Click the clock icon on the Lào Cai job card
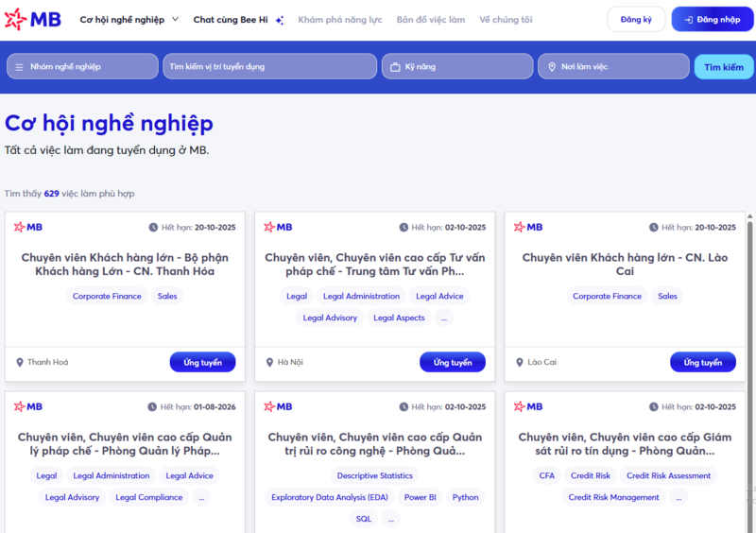Screen dimensions: 756x533 (653, 227)
